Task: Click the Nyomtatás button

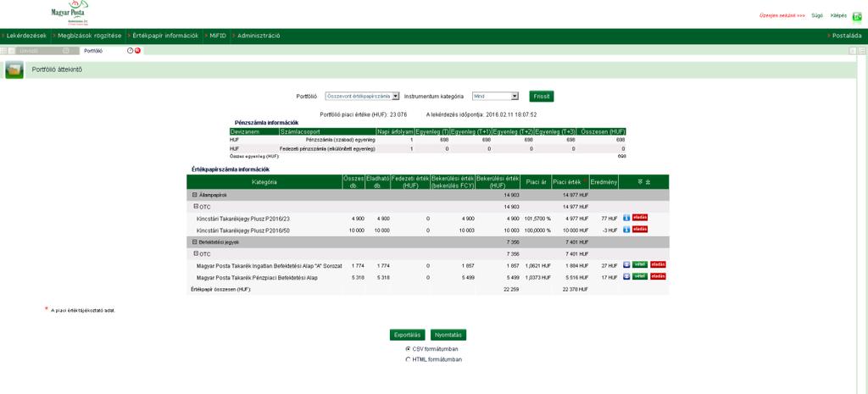Action: tap(448, 335)
